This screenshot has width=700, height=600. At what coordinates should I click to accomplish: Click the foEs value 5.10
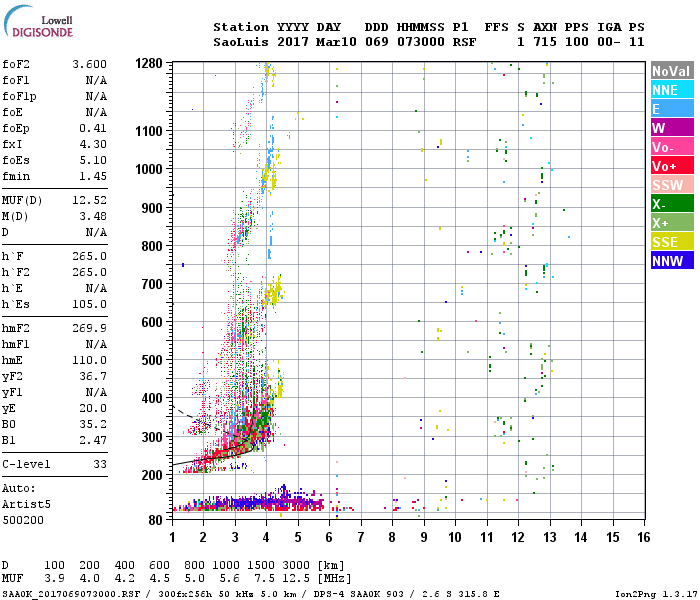pyautogui.click(x=93, y=160)
